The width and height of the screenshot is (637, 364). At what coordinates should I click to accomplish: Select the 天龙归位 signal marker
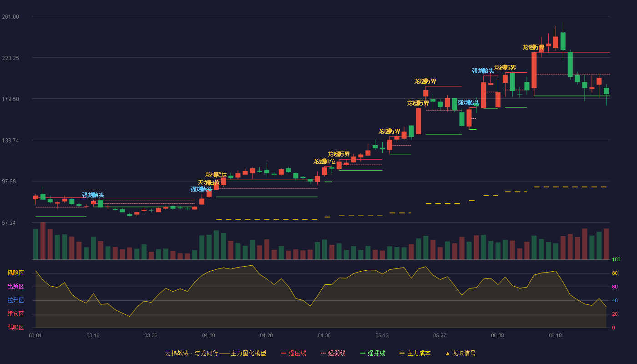click(209, 183)
